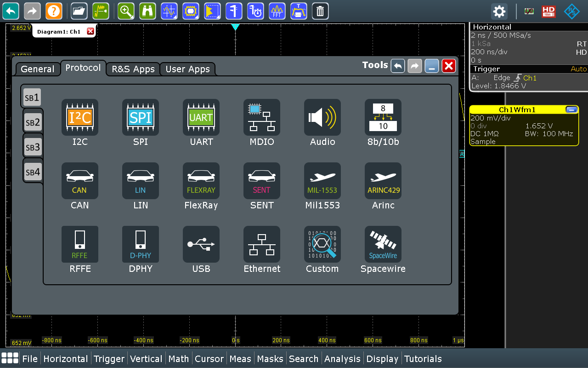Viewport: 588px width, 368px height.
Task: Open the Analysis menu
Action: pos(342,359)
